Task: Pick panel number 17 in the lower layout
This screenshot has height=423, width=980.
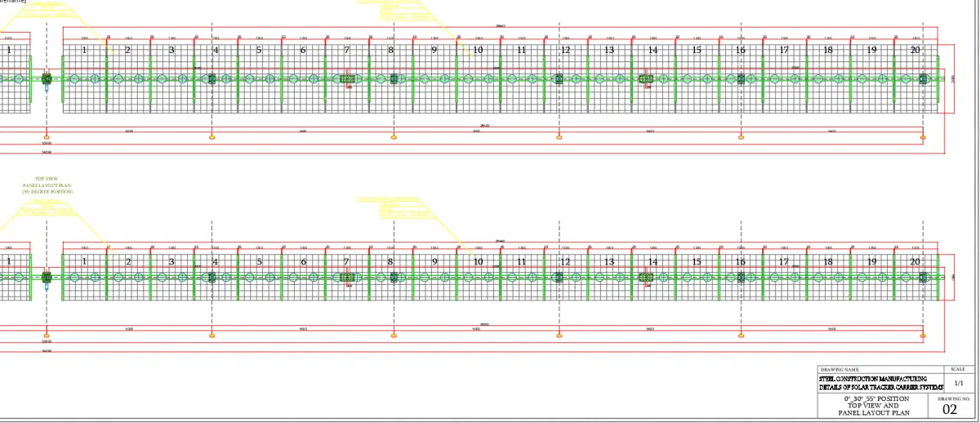Action: coord(784,261)
